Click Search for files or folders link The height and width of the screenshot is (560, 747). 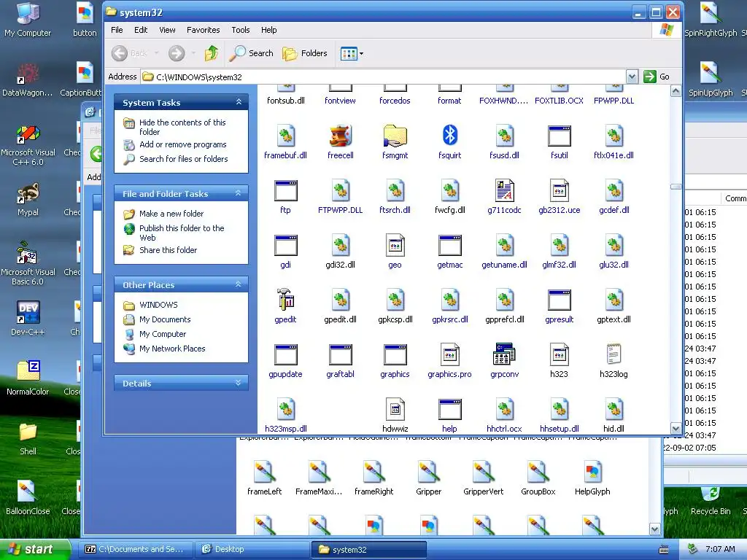(183, 159)
